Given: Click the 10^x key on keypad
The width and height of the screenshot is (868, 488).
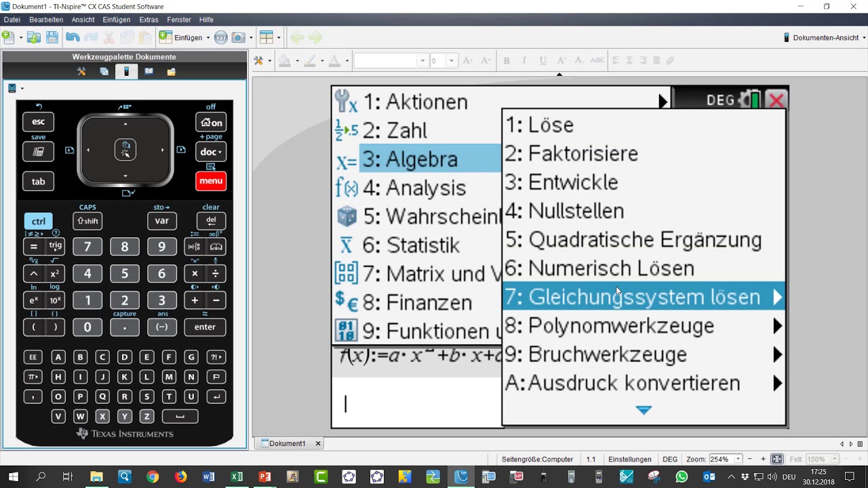Looking at the screenshot, I should pos(55,300).
